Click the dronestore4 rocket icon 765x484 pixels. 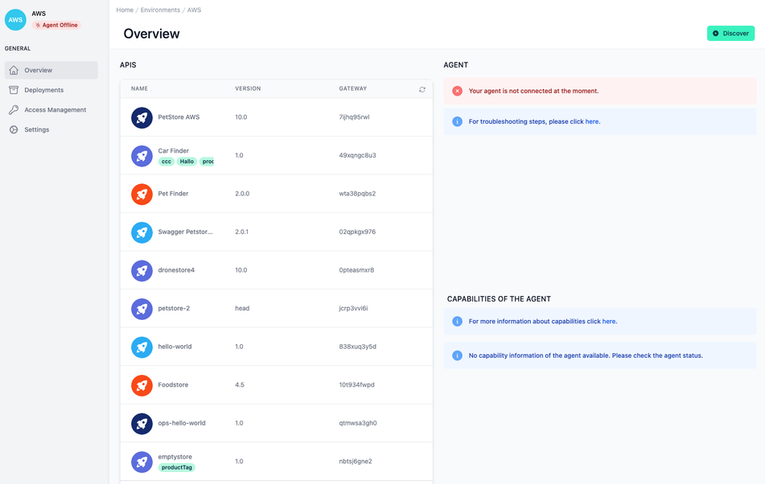coord(142,270)
